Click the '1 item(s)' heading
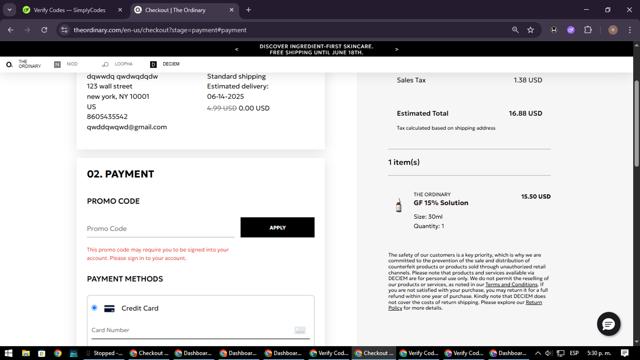 (404, 162)
